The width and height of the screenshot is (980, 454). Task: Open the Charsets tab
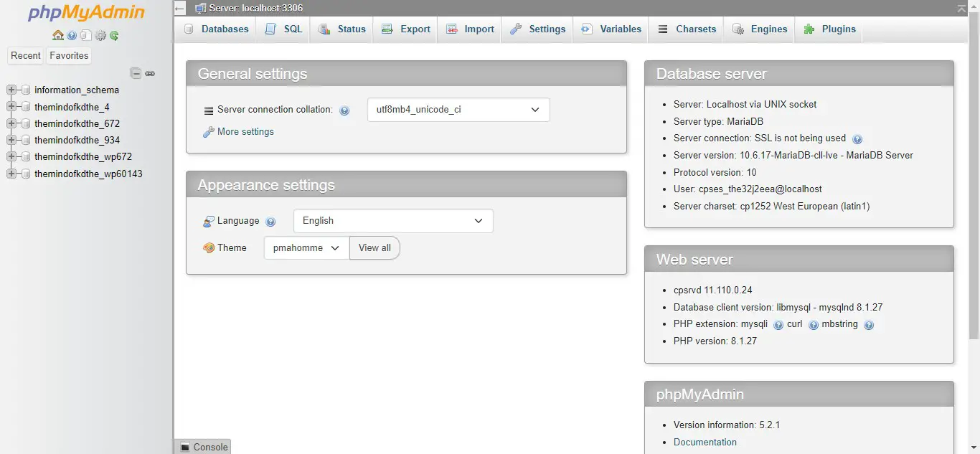click(x=686, y=29)
